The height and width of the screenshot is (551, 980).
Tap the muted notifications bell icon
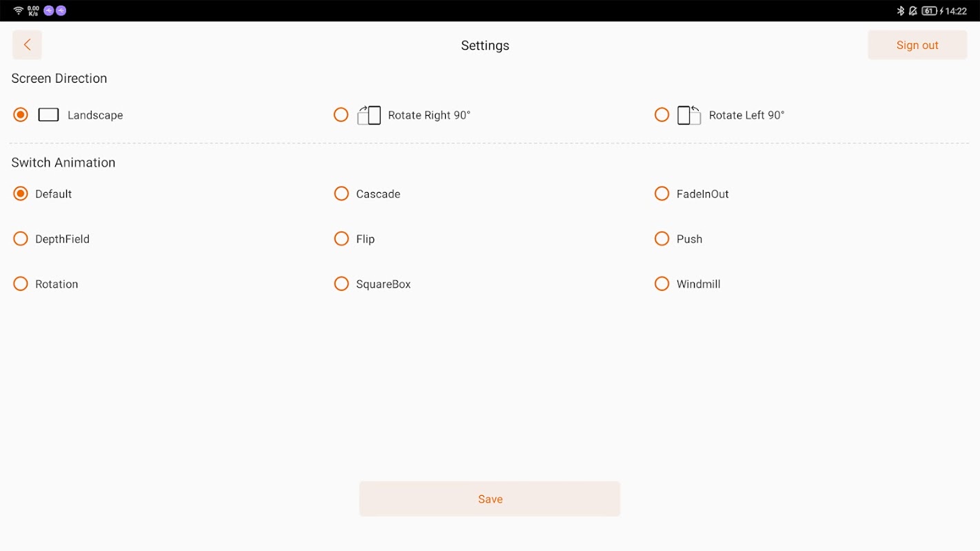coord(913,11)
